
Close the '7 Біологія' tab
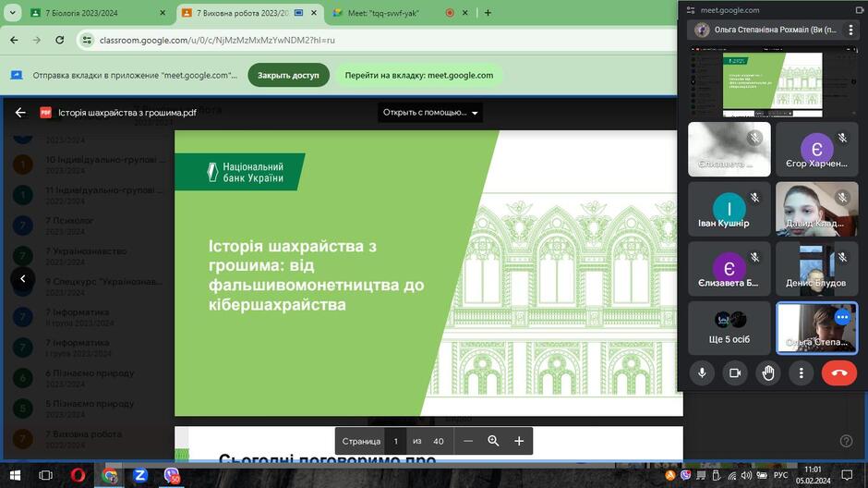(x=163, y=13)
